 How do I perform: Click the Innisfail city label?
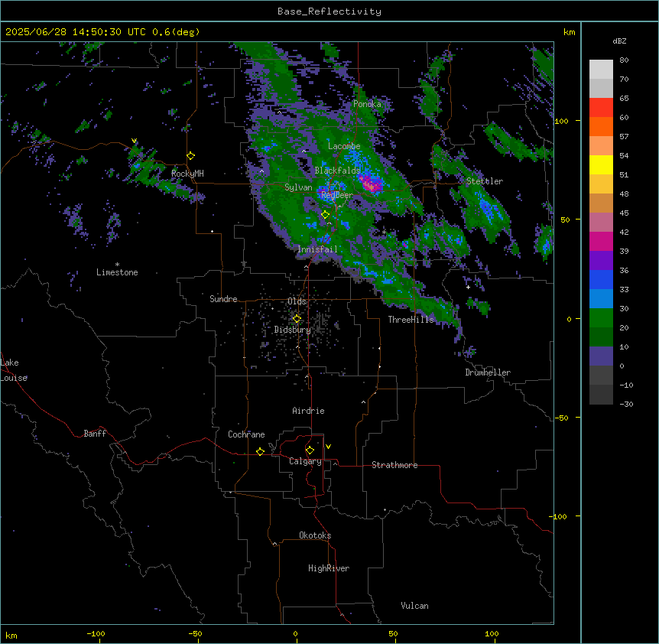(x=318, y=249)
